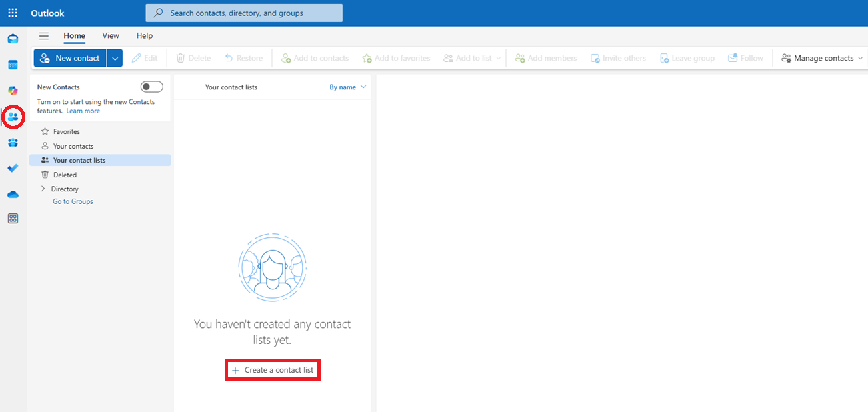The height and width of the screenshot is (412, 868).
Task: Switch to the View tab
Action: click(x=110, y=35)
